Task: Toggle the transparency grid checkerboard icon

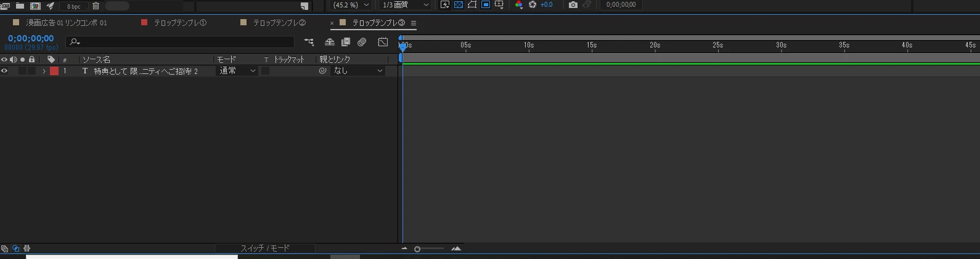Action: coord(458,5)
